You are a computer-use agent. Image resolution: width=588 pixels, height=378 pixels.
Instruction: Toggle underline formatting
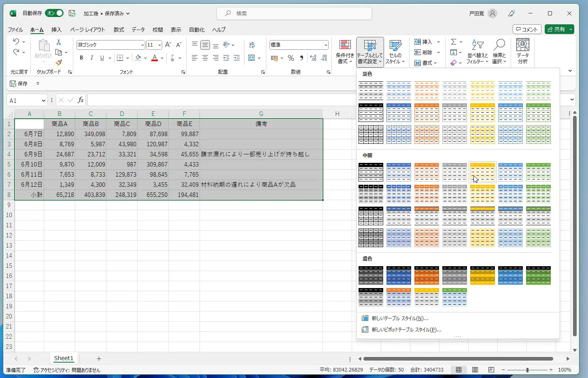point(102,58)
